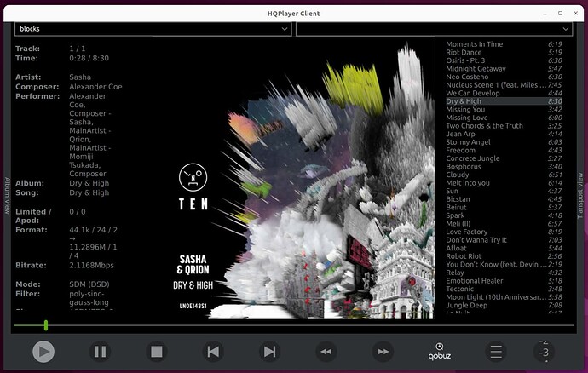
Task: Select Moon Light 10th Anniversary track
Action: tap(504, 297)
